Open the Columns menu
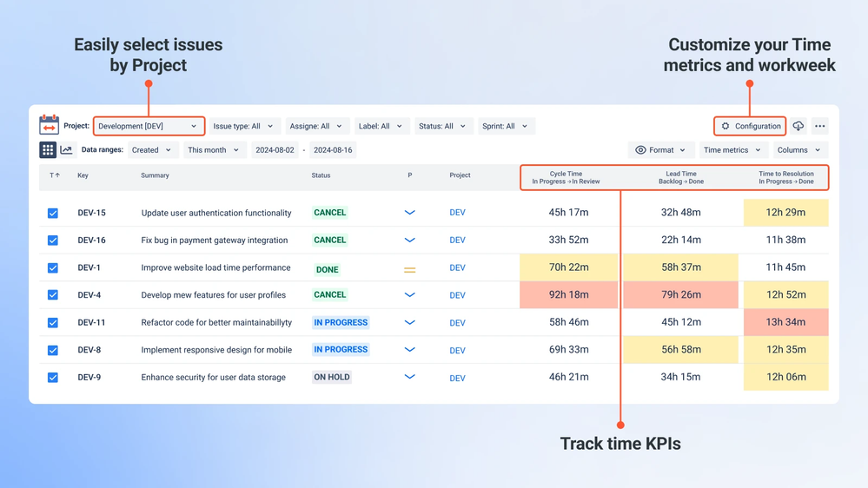This screenshot has width=868, height=488. click(x=798, y=150)
